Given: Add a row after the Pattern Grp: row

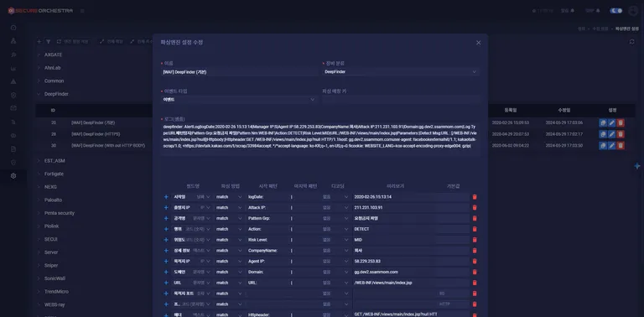Looking at the screenshot, I should coord(166,218).
